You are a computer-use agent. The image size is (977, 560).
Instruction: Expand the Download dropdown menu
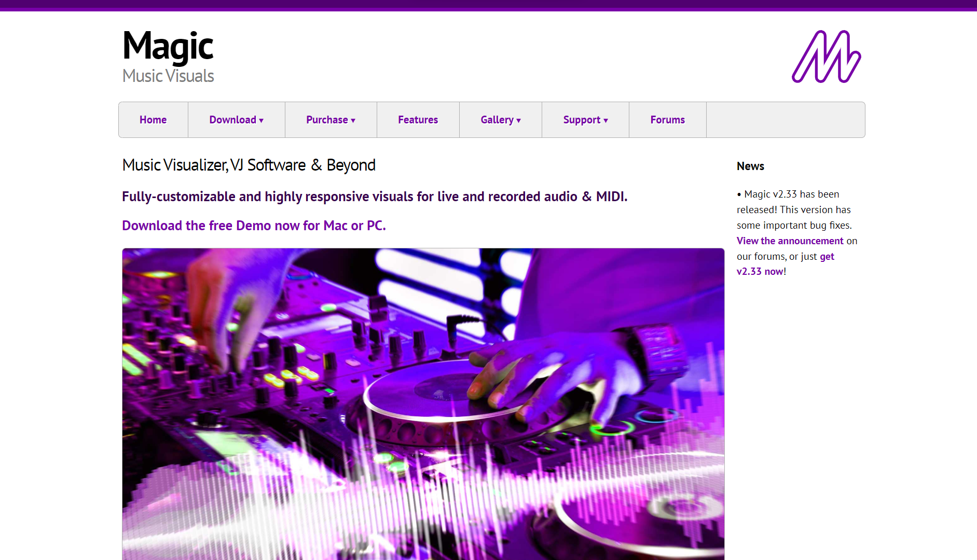coord(237,120)
